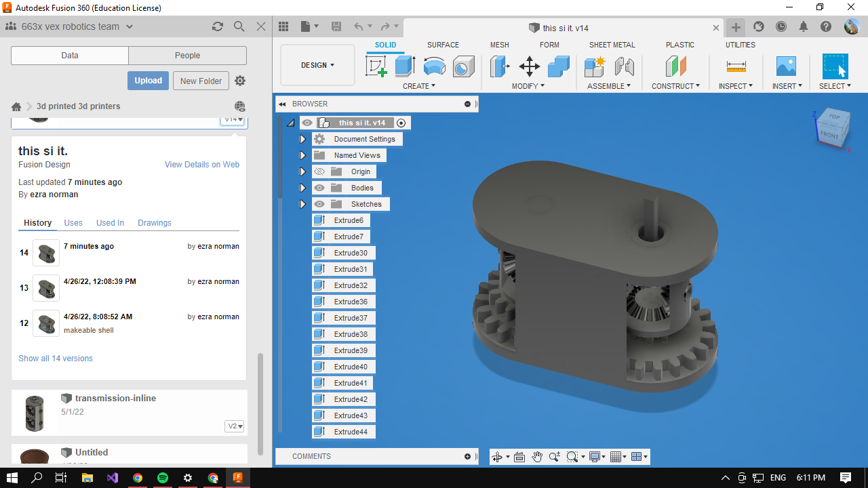Image resolution: width=868 pixels, height=488 pixels.
Task: Hide the data panel using grid icon
Action: (283, 26)
